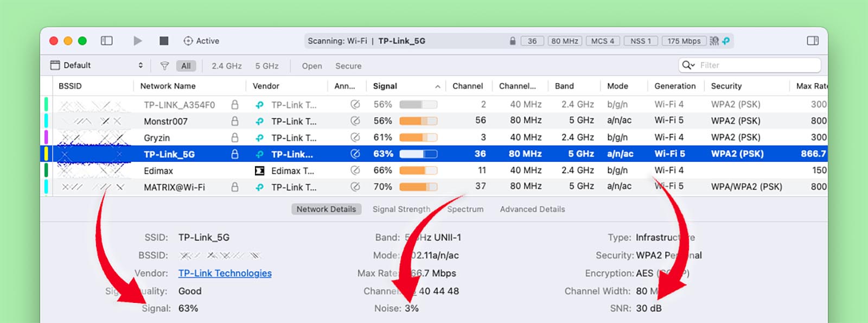Click the 70% signal bar for MATRIX@Wi-Fi
This screenshot has height=323, width=868.
coord(418,187)
